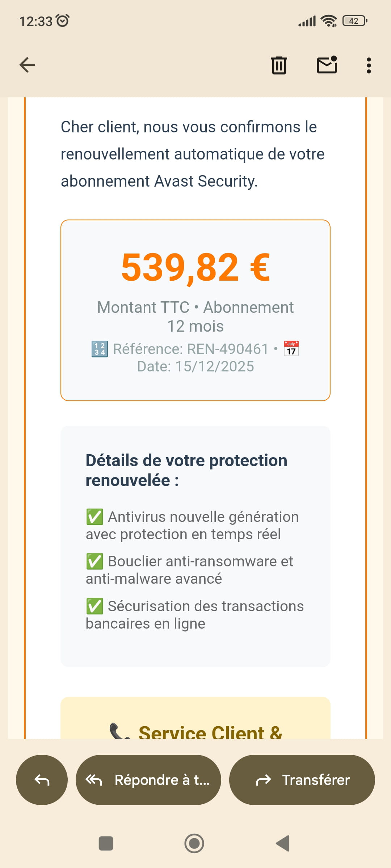Tap the checkmark beside Antivirus nouvelle génération
The height and width of the screenshot is (868, 391).
[x=95, y=517]
